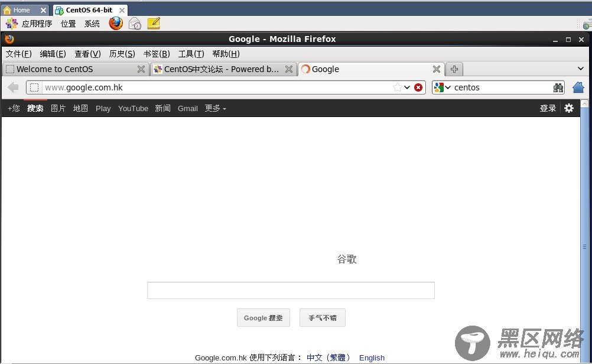Close the Google browser tab

point(437,69)
